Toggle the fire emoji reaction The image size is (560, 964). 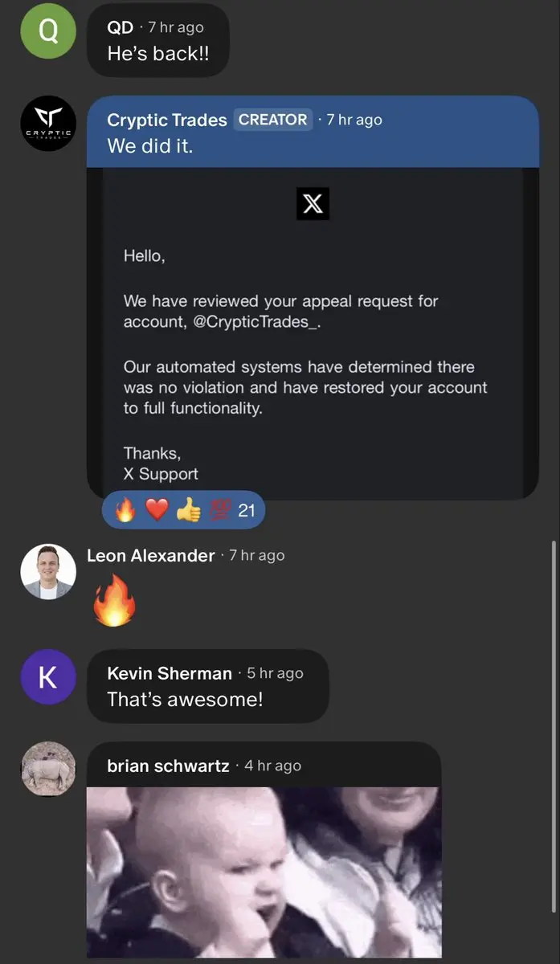126,510
